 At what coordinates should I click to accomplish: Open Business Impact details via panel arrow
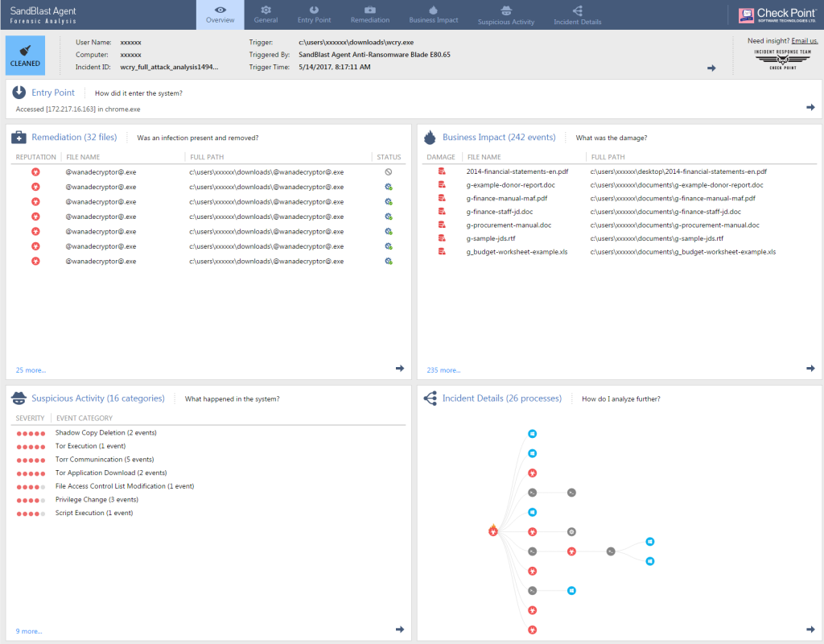tap(810, 369)
